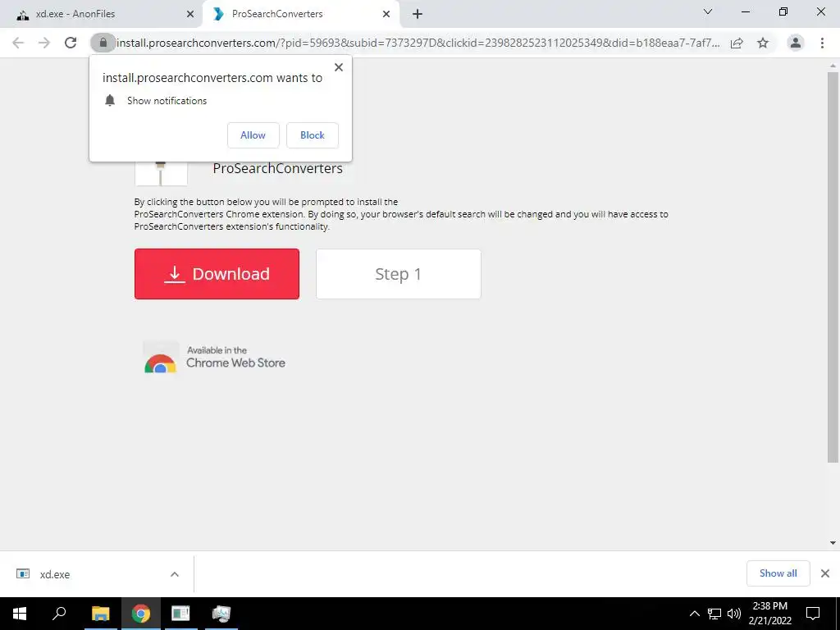Open the Windows notification center
The image size is (840, 630).
pos(813,614)
